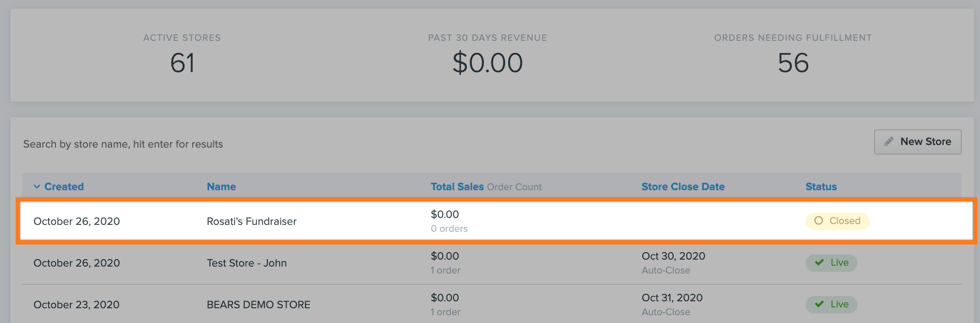Sort the table by Name column
The image size is (980, 323).
coord(221,187)
